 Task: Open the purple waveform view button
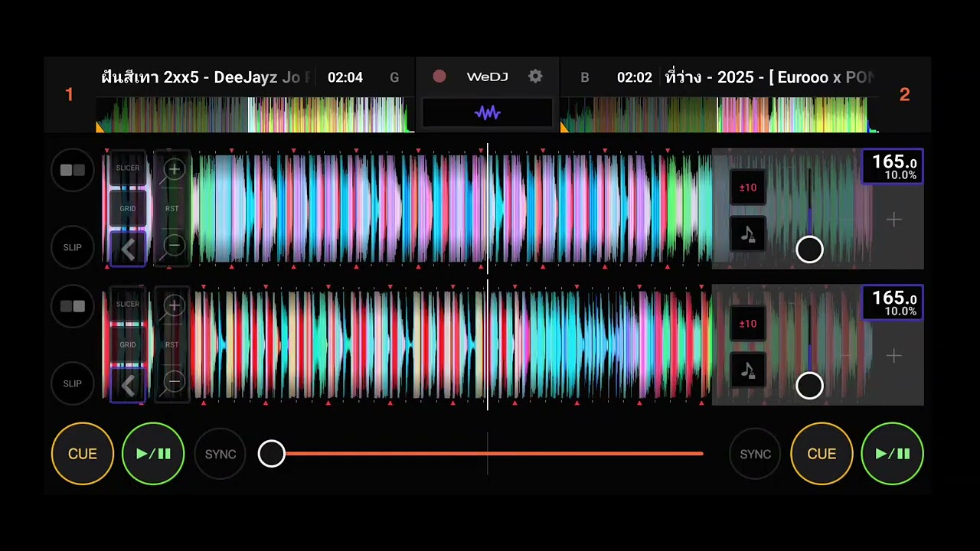(487, 113)
